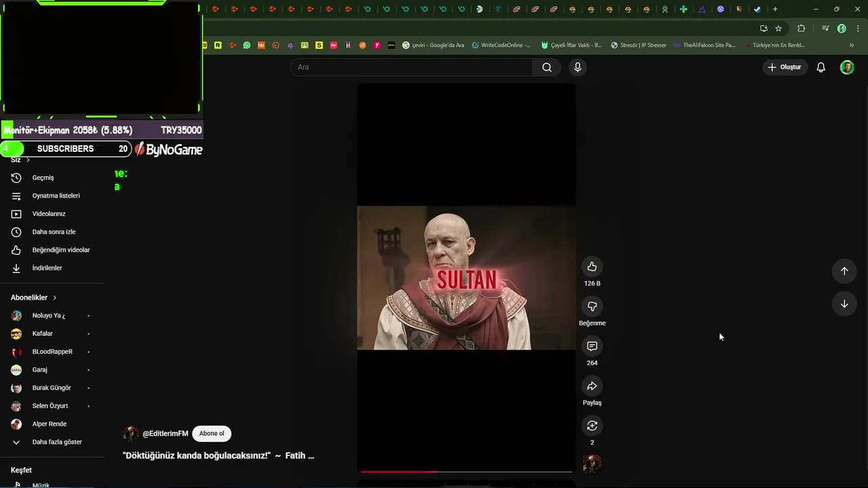Open the remix icon showing 2
Screen dimensions: 868x488
pos(592,426)
